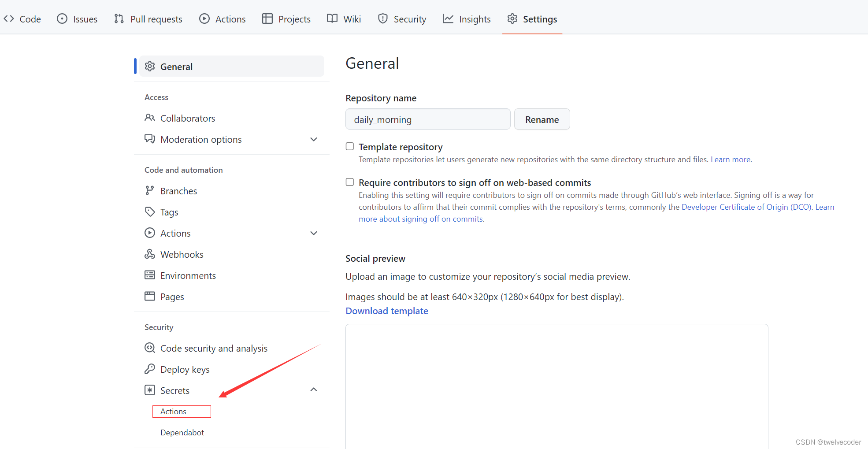868x449 pixels.
Task: Switch to the Pull requests tab
Action: [x=148, y=19]
